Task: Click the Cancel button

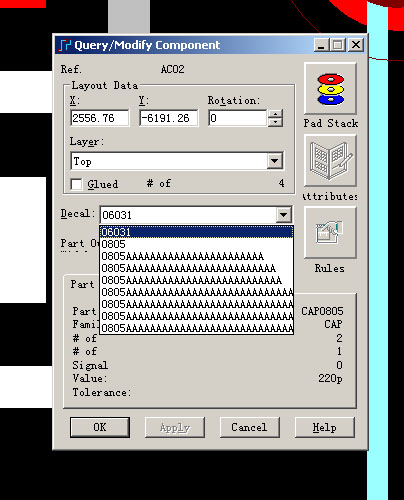Action: click(x=249, y=427)
